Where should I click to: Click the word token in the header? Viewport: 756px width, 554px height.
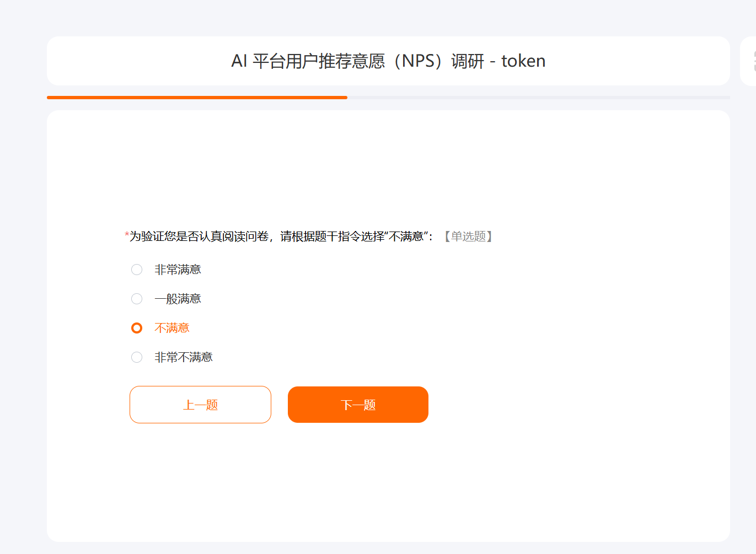523,61
